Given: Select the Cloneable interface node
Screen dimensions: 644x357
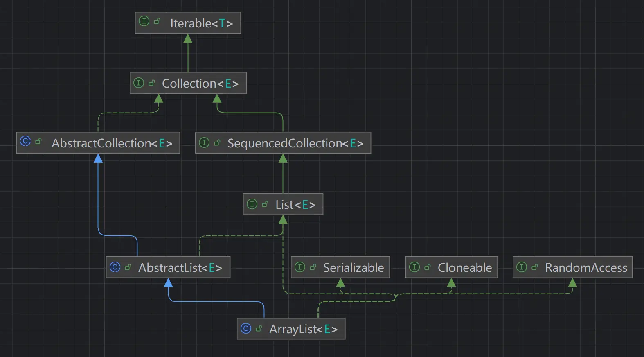Looking at the screenshot, I should point(452,267).
